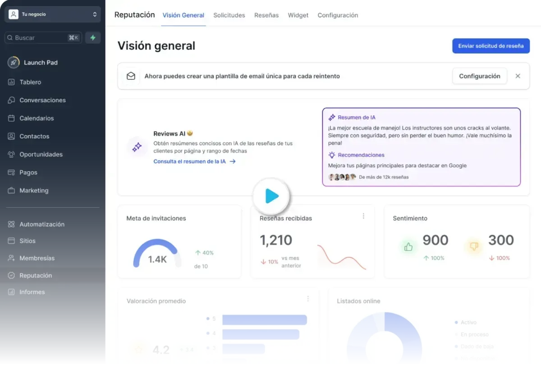Click the Resumen de IA heading
Viewport: 541px width, 392px height.
[x=356, y=117]
